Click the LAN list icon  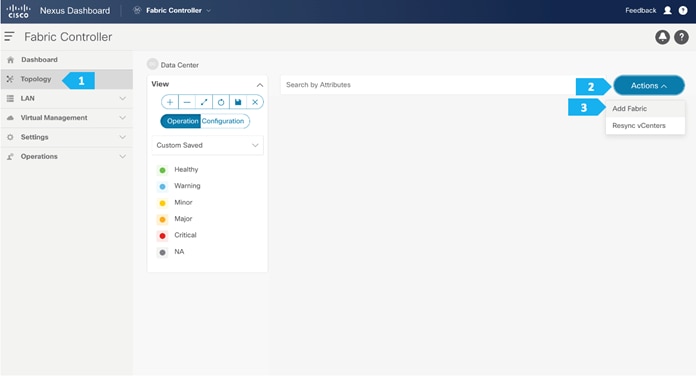10,98
